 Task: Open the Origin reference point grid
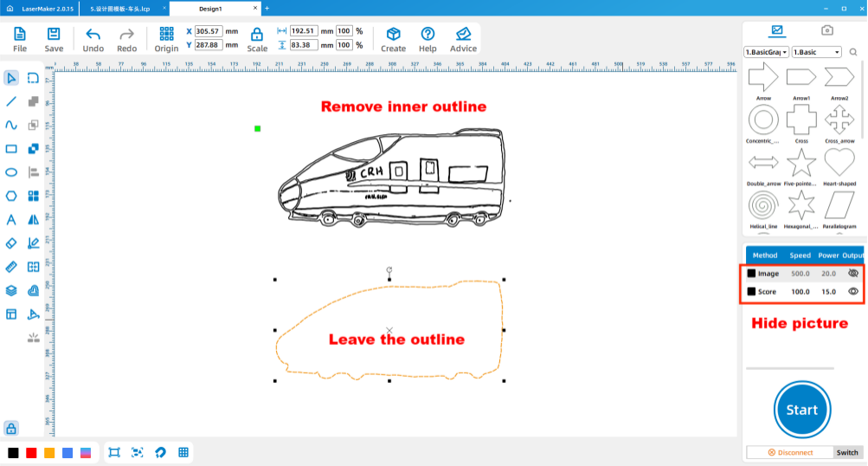pyautogui.click(x=166, y=39)
